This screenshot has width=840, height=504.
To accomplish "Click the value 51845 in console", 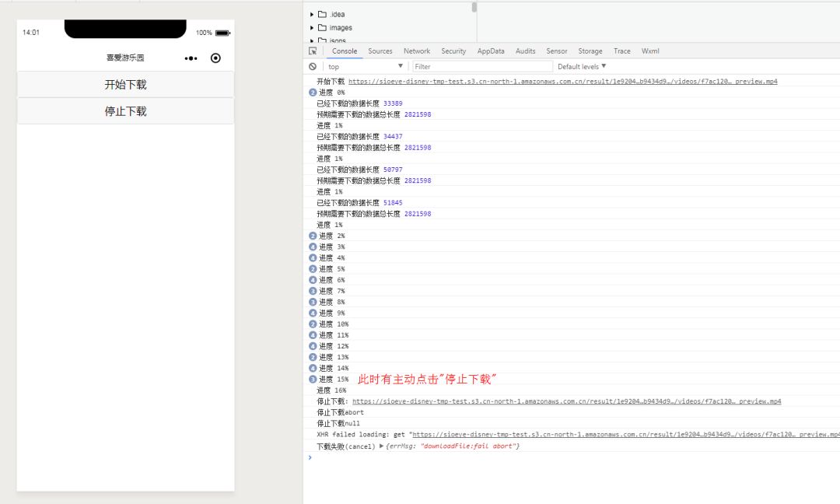I will tap(393, 203).
